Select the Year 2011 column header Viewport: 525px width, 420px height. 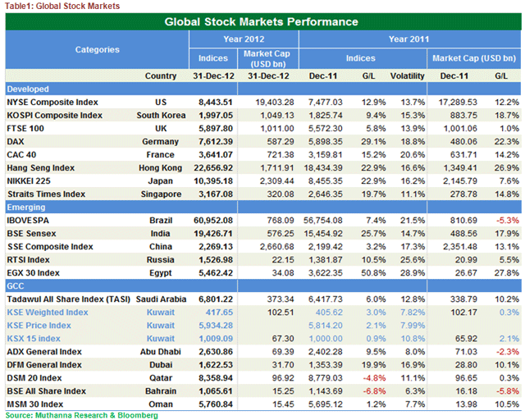pos(408,39)
